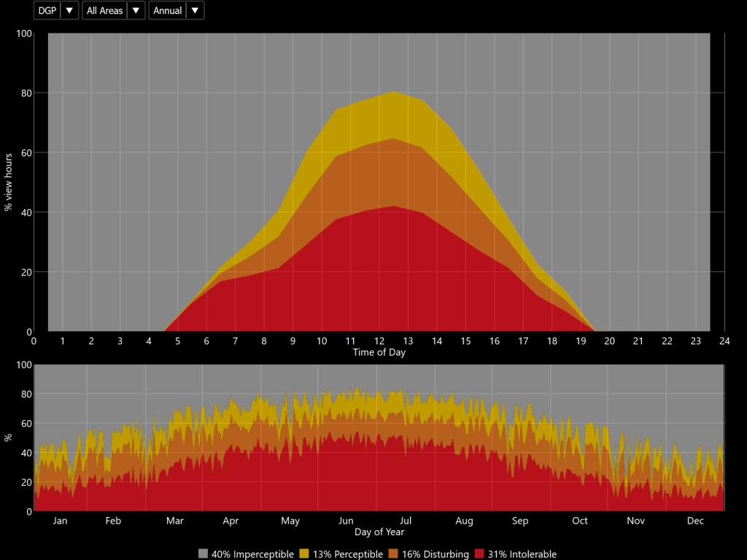Screen dimensions: 747x560
Task: Click the gray Imperceptible legend swatch
Action: (203, 554)
